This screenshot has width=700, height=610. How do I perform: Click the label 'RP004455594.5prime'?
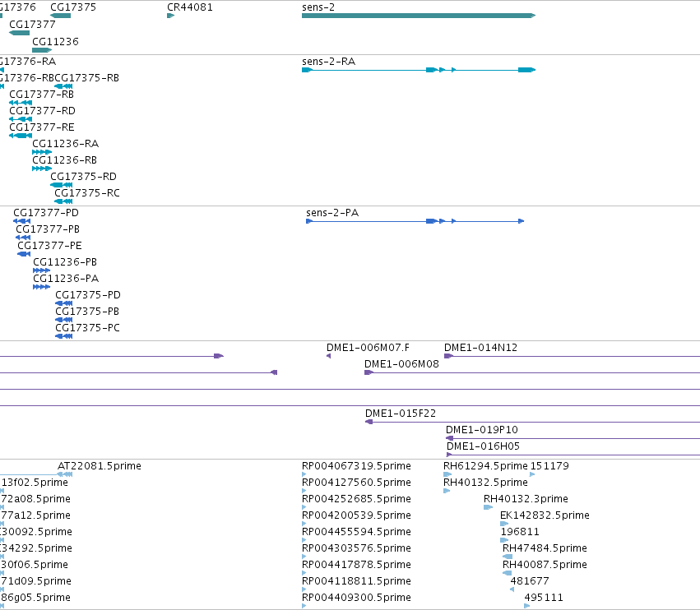pyautogui.click(x=356, y=532)
